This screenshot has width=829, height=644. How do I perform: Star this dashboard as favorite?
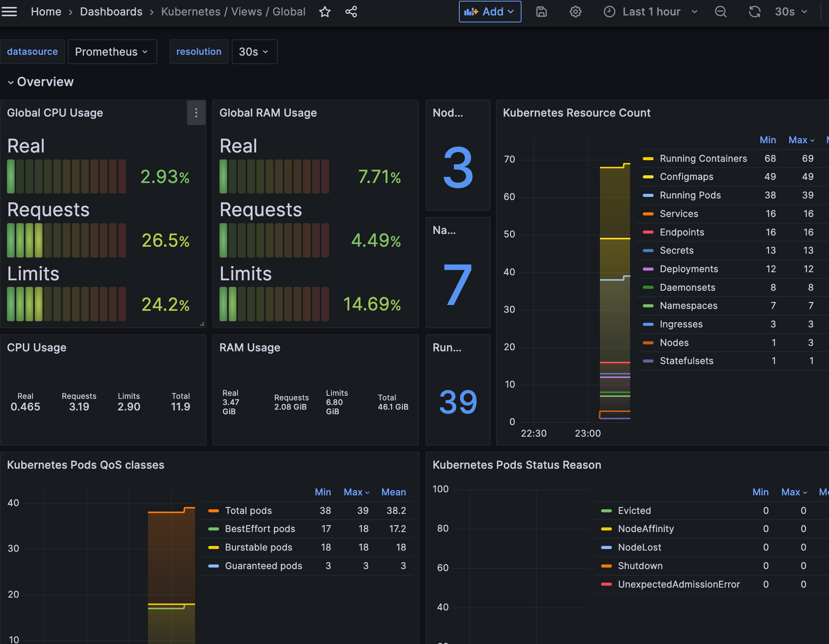click(x=324, y=12)
